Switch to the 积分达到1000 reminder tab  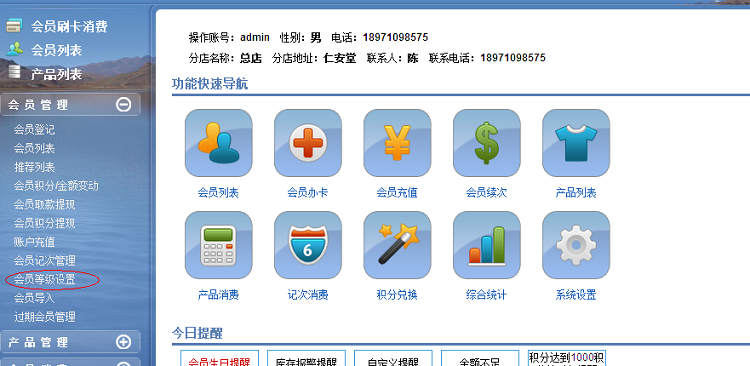567,358
